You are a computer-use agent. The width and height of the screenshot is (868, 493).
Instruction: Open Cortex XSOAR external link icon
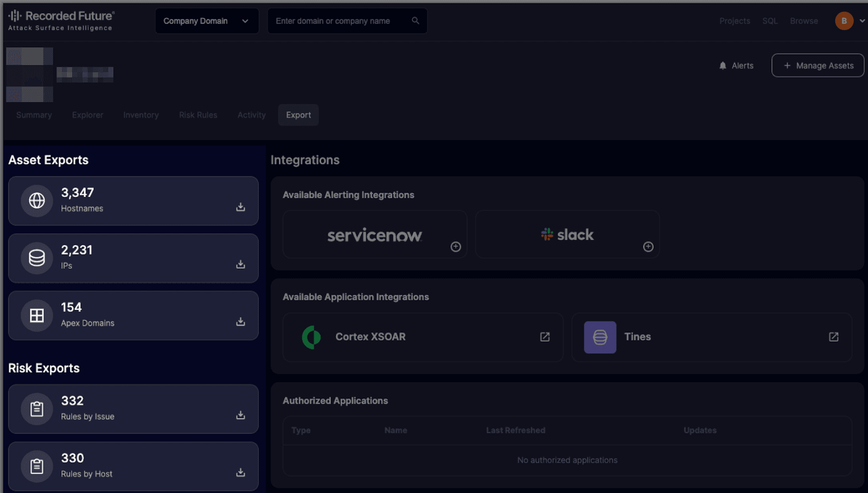tap(545, 337)
